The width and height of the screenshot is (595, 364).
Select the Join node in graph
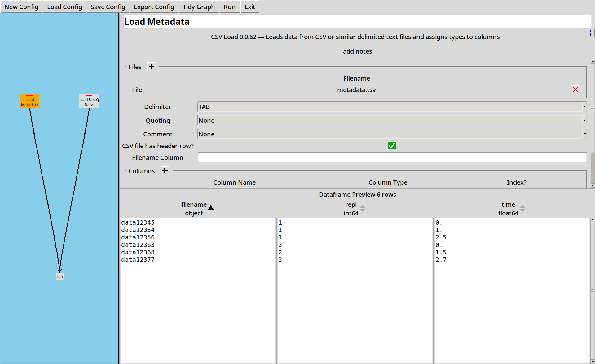pyautogui.click(x=59, y=276)
